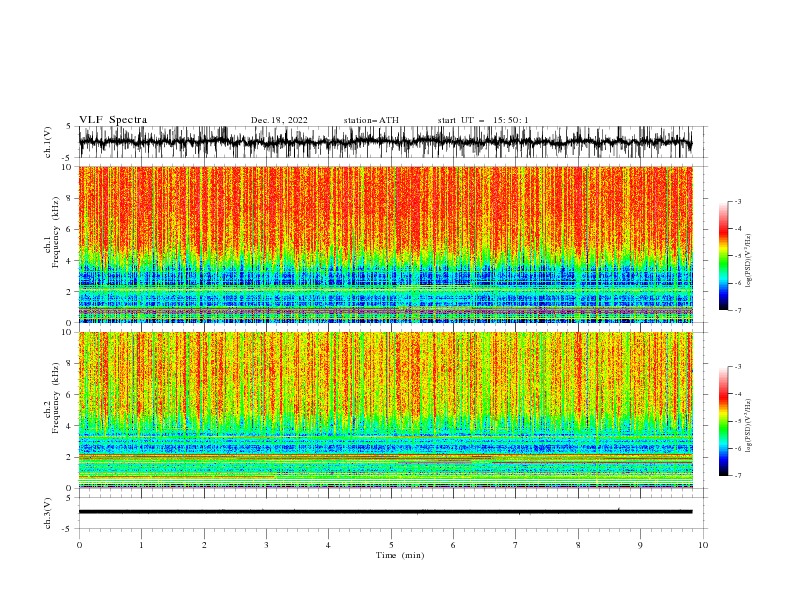792x612 pixels.
Task: Click the ch.1 spectrogram color bar
Action: tap(723, 256)
